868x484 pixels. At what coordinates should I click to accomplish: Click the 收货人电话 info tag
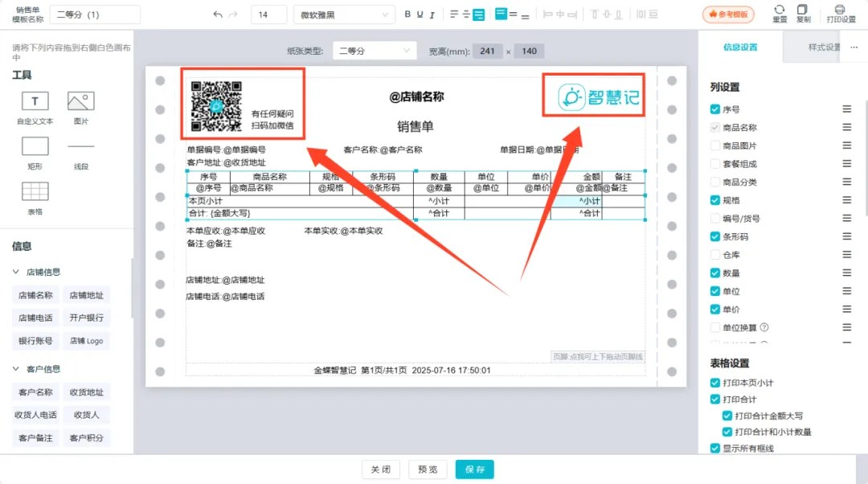(35, 415)
